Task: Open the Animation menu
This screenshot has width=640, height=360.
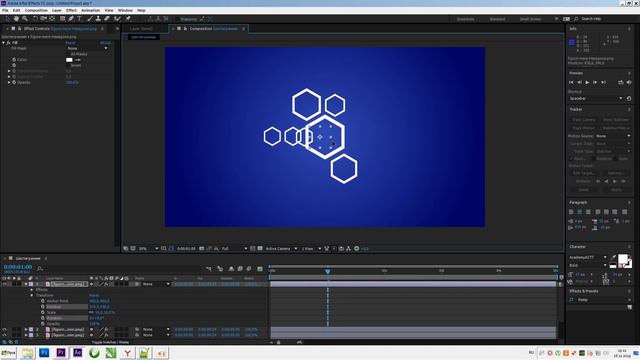Action: pyautogui.click(x=91, y=10)
